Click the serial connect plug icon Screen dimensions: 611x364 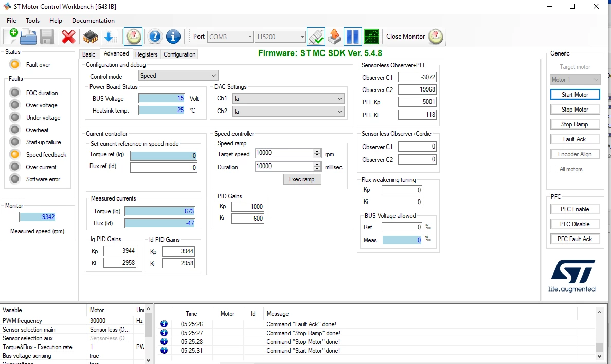click(316, 37)
